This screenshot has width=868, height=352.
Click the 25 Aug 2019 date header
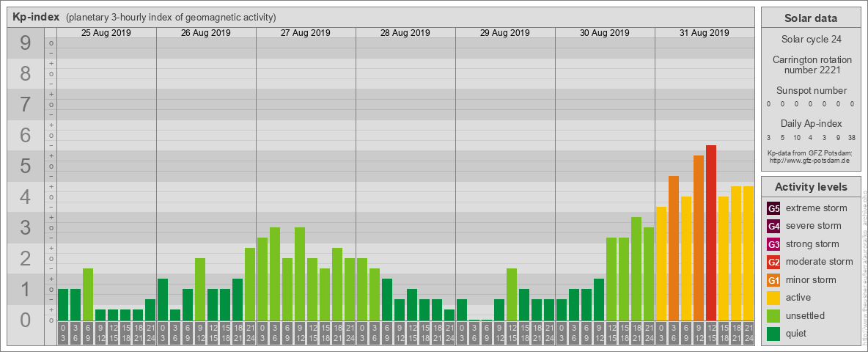point(106,33)
